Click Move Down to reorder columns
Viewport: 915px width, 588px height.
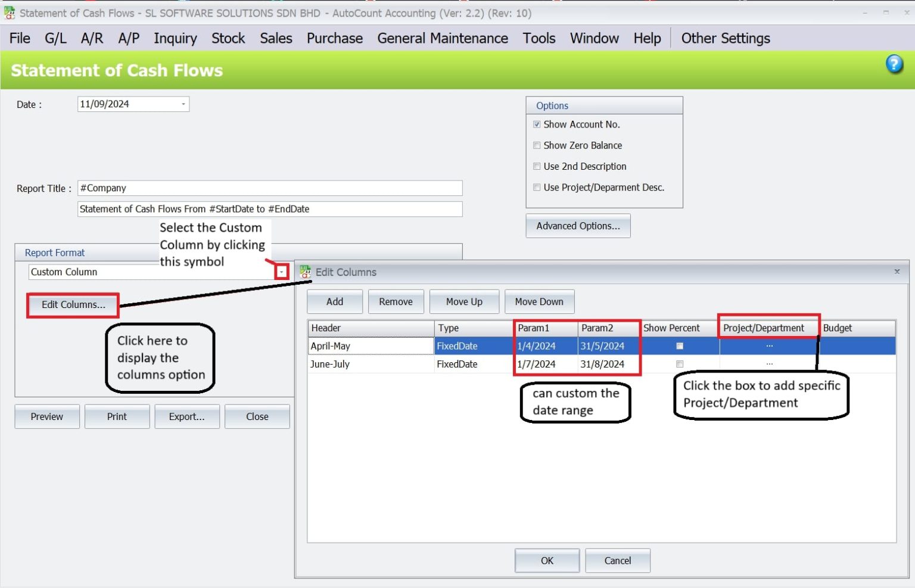tap(539, 301)
